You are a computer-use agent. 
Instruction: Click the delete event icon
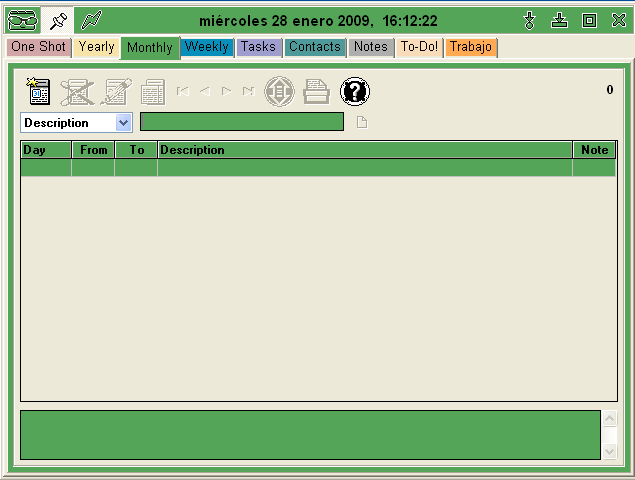(77, 92)
